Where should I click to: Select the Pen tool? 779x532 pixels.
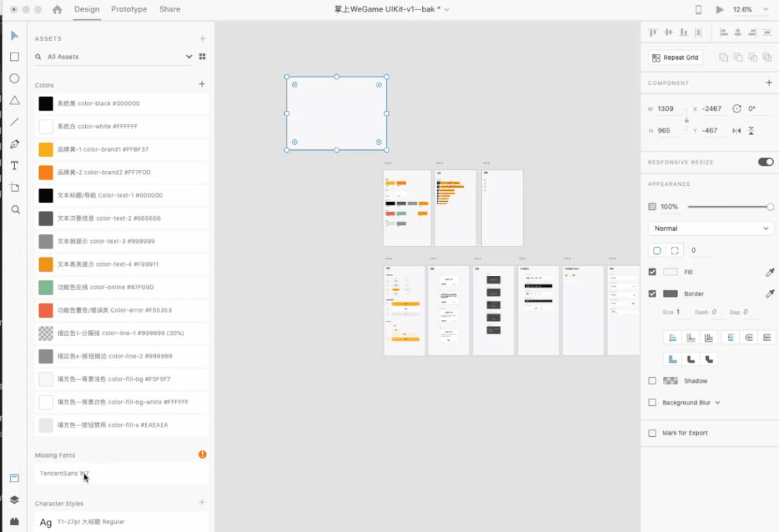pos(14,144)
